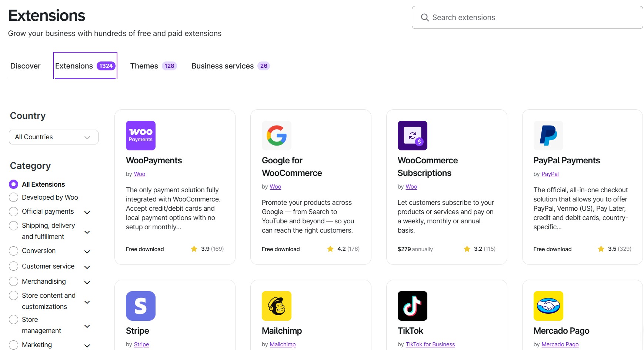The width and height of the screenshot is (644, 350).
Task: Select the Customer service radio button
Action: tap(13, 266)
